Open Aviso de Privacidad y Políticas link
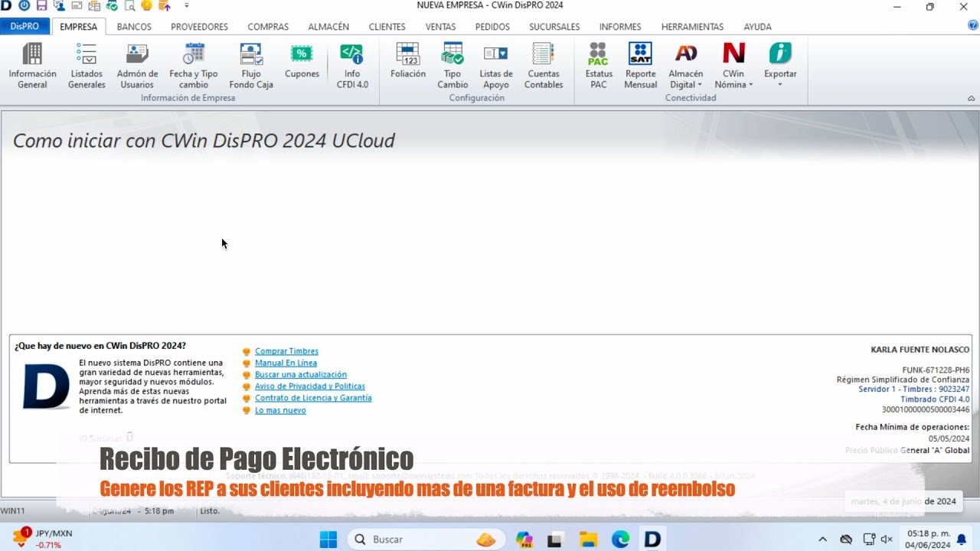Screen dimensions: 980x551 coord(310,386)
